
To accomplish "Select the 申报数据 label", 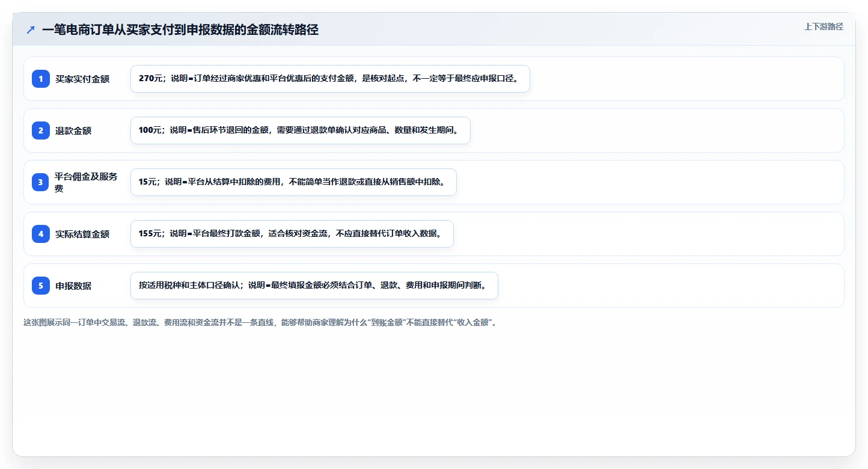I will click(73, 286).
